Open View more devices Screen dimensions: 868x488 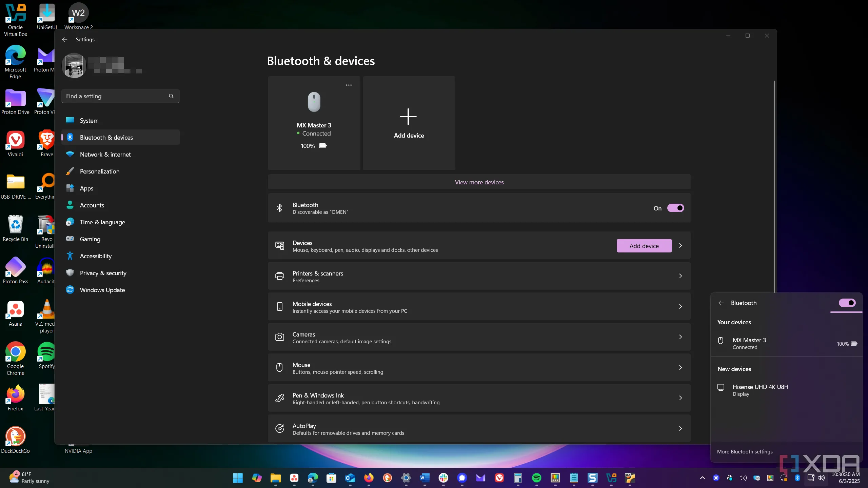coord(479,182)
